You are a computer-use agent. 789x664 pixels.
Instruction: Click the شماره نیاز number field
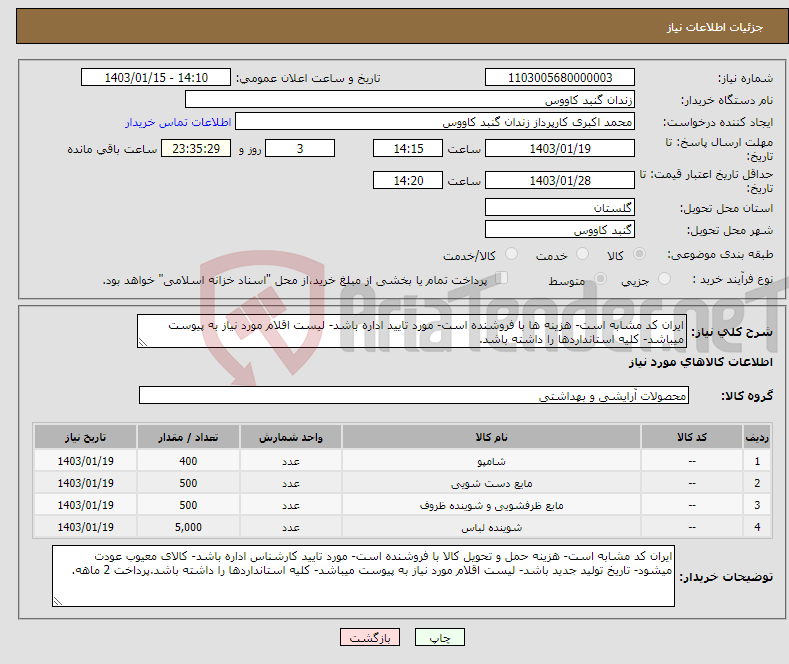click(x=560, y=77)
